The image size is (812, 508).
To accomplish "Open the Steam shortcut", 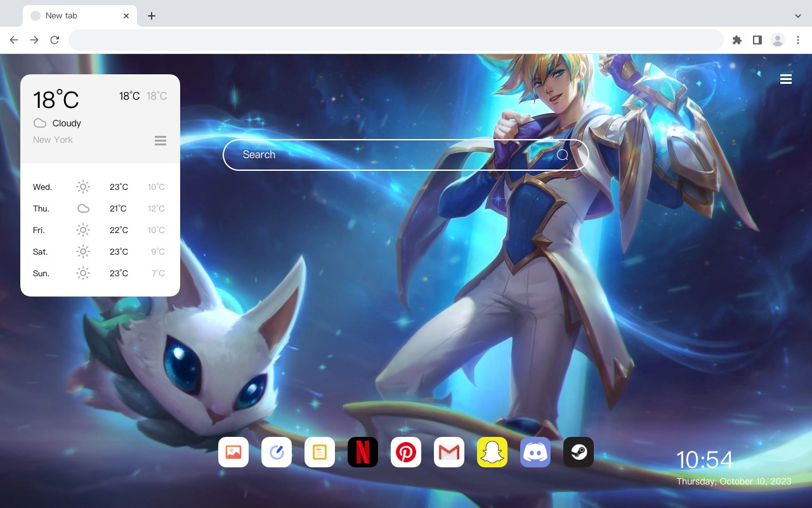I will tap(579, 452).
